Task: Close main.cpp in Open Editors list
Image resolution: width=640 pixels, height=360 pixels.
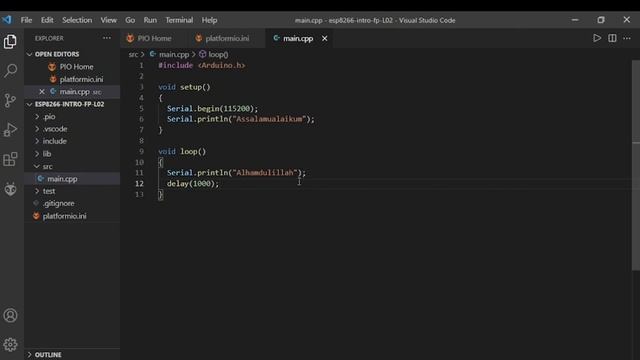Action: point(42,92)
